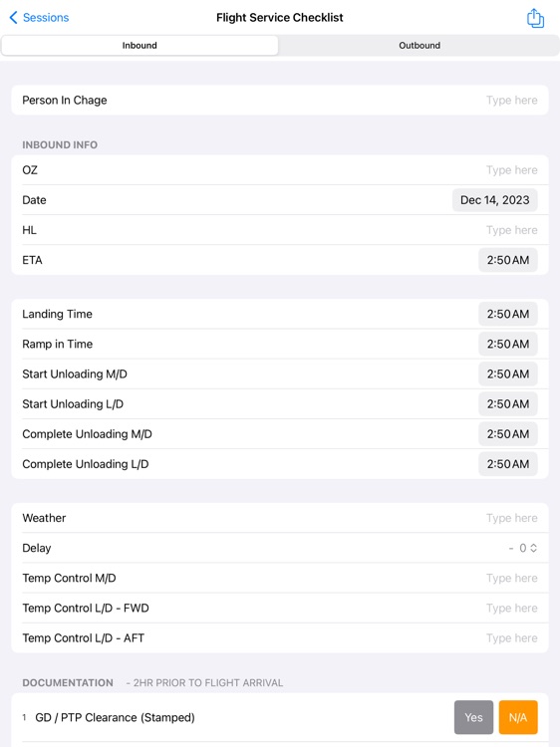The height and width of the screenshot is (747, 560).
Task: Select Yes for GD / PTP Clearance
Action: [x=473, y=717]
